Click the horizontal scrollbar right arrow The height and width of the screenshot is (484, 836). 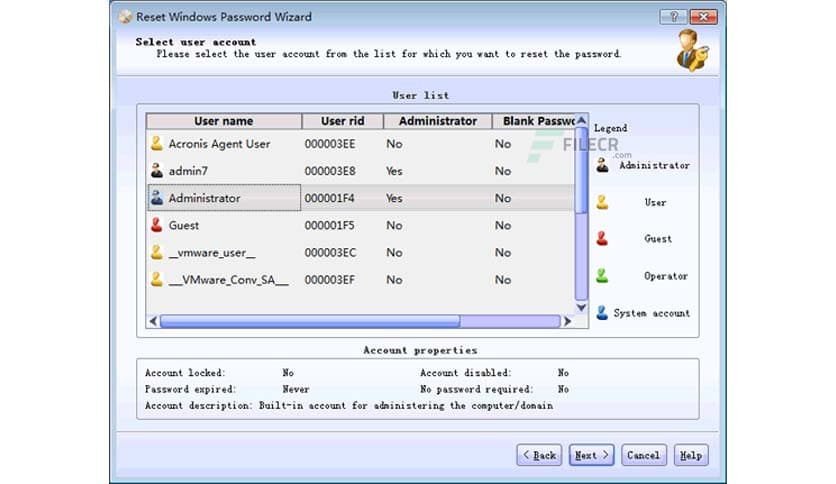pyautogui.click(x=567, y=321)
